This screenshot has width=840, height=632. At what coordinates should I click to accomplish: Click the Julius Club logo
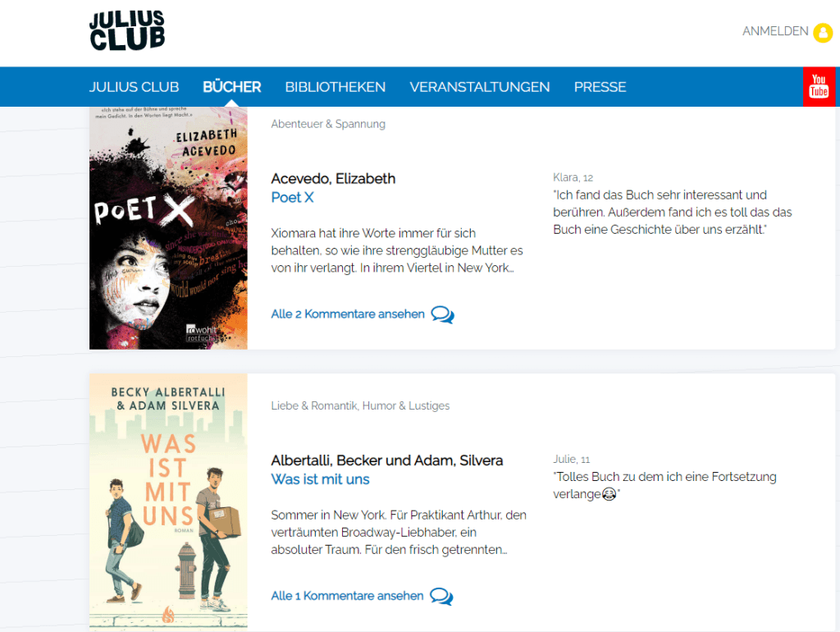click(x=127, y=31)
